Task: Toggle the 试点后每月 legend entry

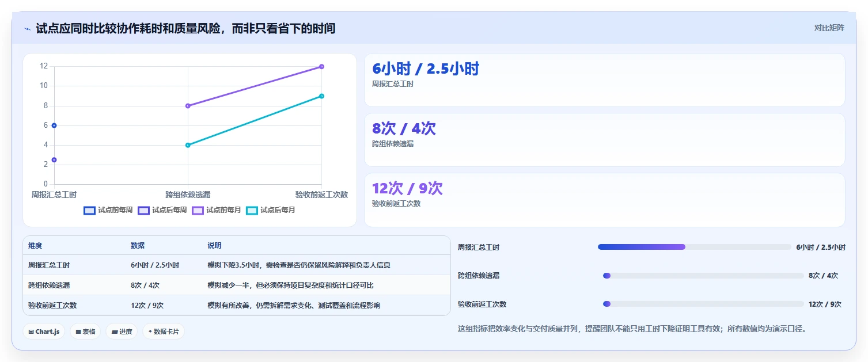Action: (x=271, y=210)
